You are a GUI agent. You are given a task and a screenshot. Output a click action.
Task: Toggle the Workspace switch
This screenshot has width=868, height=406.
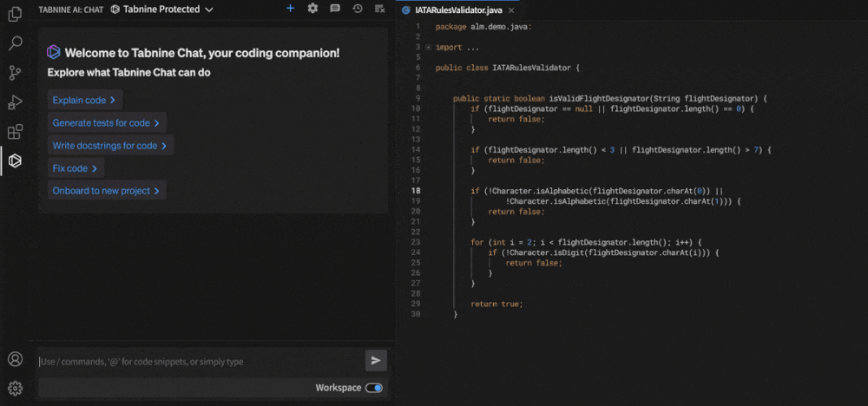(x=374, y=388)
